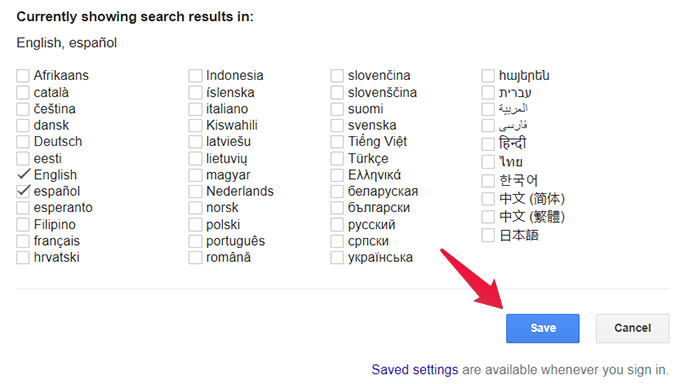Screen dimensions: 680x384
Task: Select the Indonesia checkbox
Action: pos(195,75)
